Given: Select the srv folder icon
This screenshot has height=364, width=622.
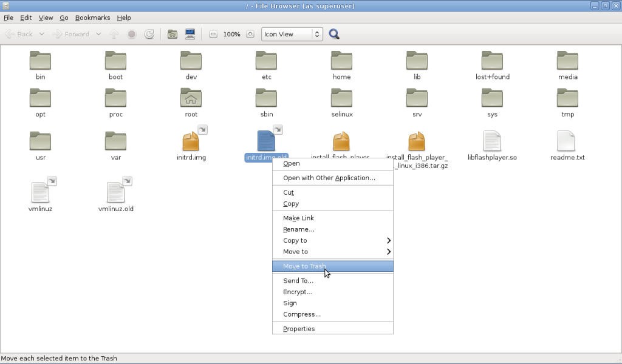Looking at the screenshot, I should (417, 98).
